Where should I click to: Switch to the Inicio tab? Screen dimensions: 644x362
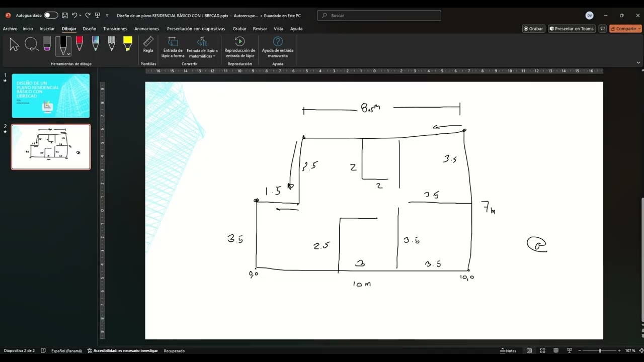28,29
